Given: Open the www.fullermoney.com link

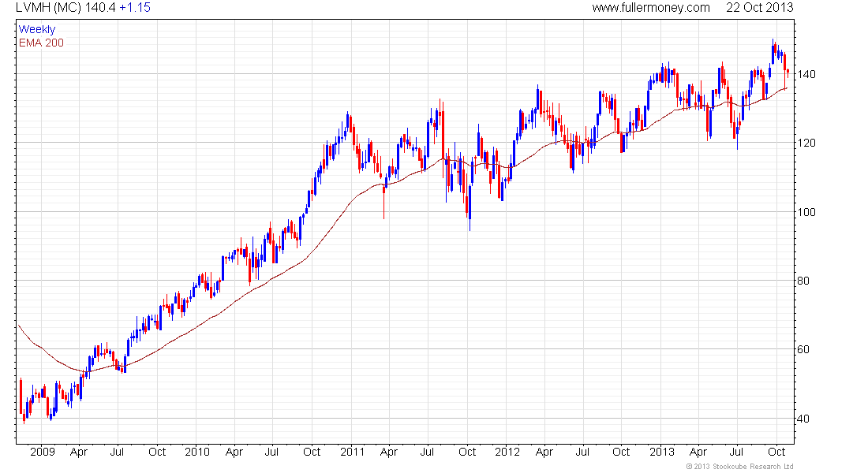Looking at the screenshot, I should click(x=651, y=8).
